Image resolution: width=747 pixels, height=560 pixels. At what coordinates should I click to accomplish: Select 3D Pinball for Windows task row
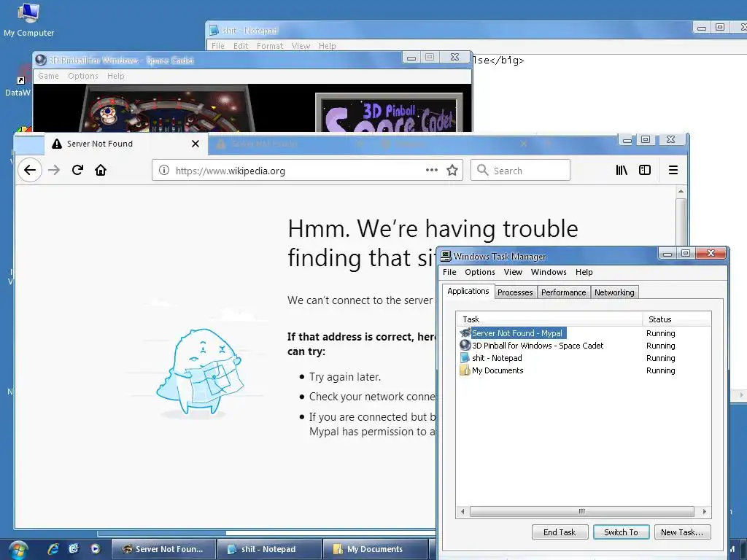[584, 345]
